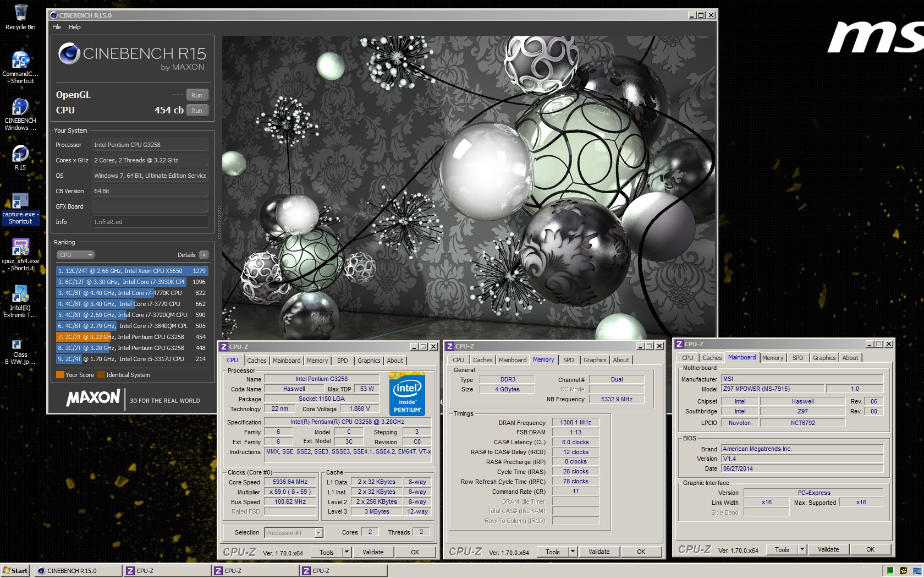924x578 pixels.
Task: Select ranking row Intel Core i5-3317U
Action: point(132,359)
